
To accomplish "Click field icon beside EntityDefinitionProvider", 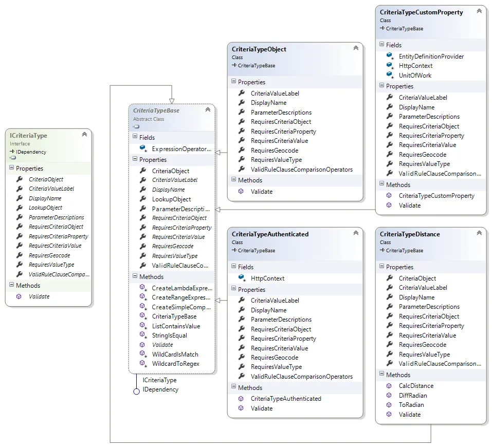I will pyautogui.click(x=390, y=56).
